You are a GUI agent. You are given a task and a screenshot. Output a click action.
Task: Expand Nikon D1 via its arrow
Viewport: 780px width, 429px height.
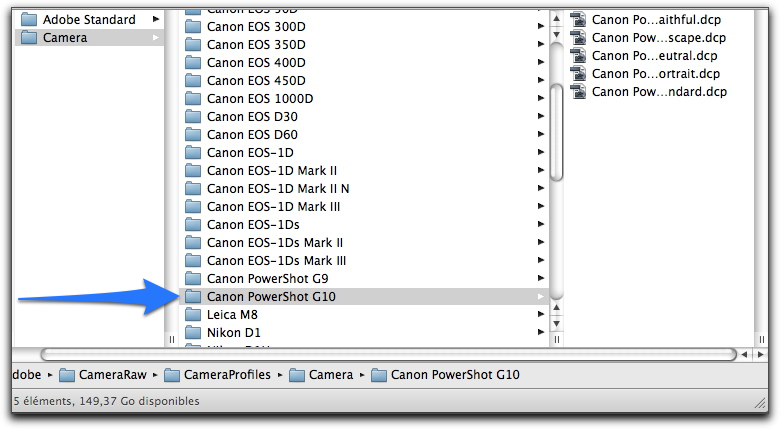click(541, 332)
